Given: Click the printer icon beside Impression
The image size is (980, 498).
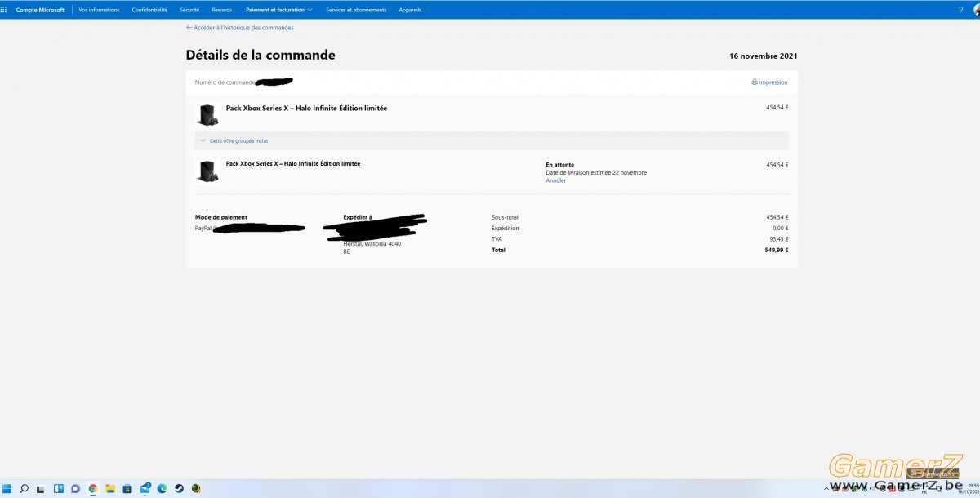Looking at the screenshot, I should (755, 82).
